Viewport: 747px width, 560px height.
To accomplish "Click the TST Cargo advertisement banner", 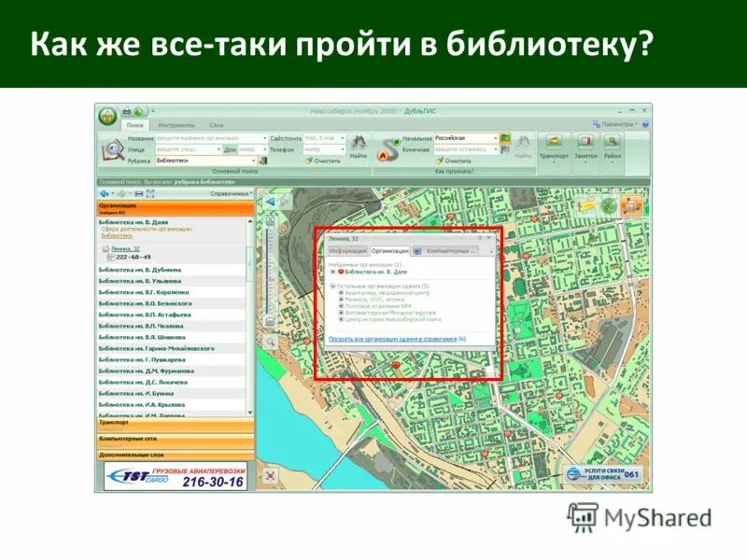I will [176, 476].
